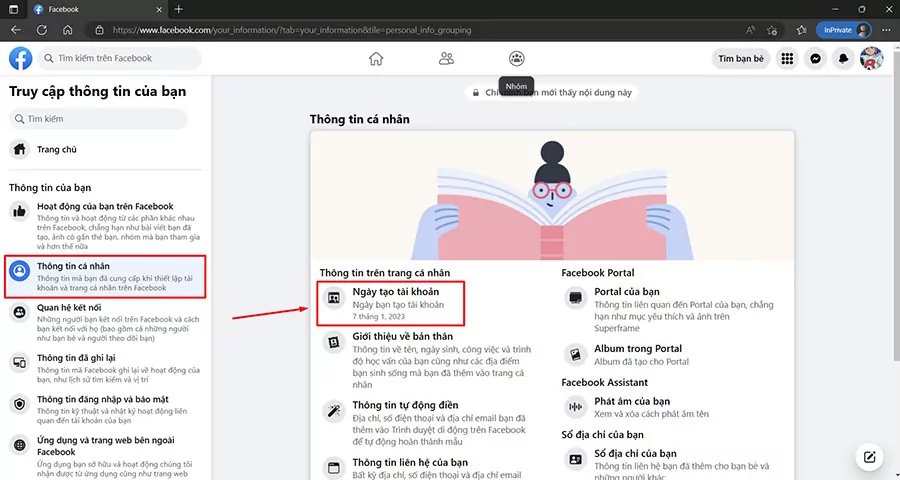Viewport: 900px width, 480px height.
Task: Open Ứng dụng và trang web bên ngoài Facebook
Action: coord(105,456)
